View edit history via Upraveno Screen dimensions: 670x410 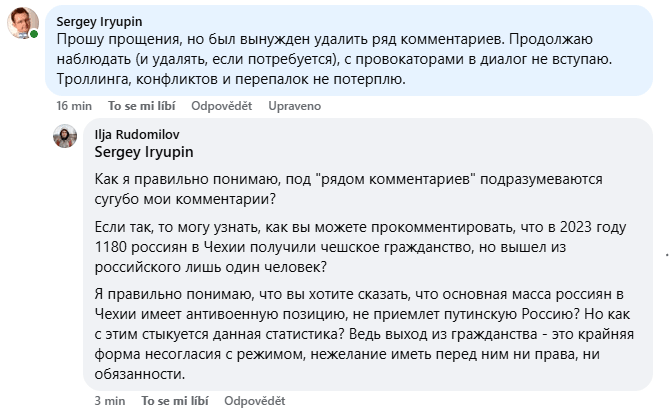pos(294,106)
